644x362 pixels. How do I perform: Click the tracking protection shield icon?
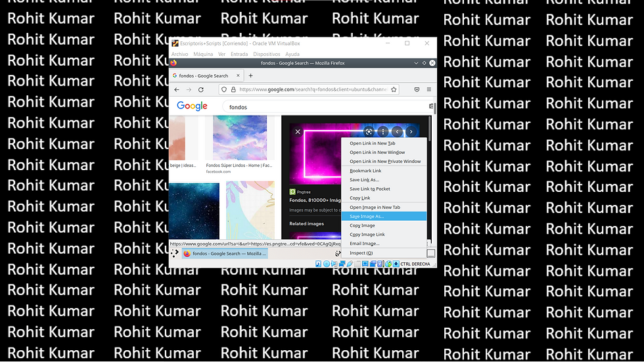click(224, 89)
